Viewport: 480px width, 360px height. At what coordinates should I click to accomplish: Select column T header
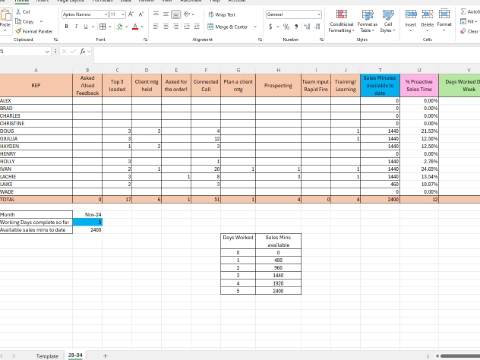click(x=380, y=70)
